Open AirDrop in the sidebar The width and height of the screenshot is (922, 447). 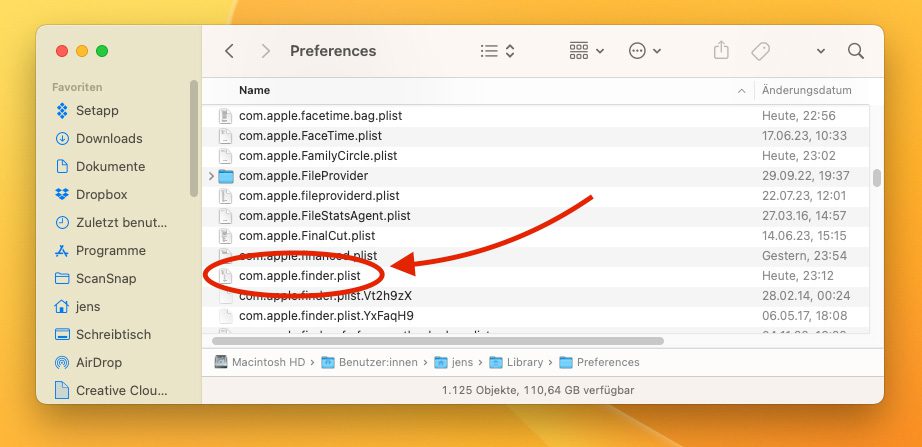[x=99, y=362]
